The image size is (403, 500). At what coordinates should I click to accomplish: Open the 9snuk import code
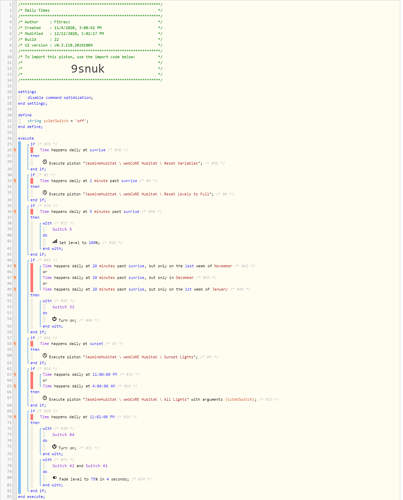88,69
